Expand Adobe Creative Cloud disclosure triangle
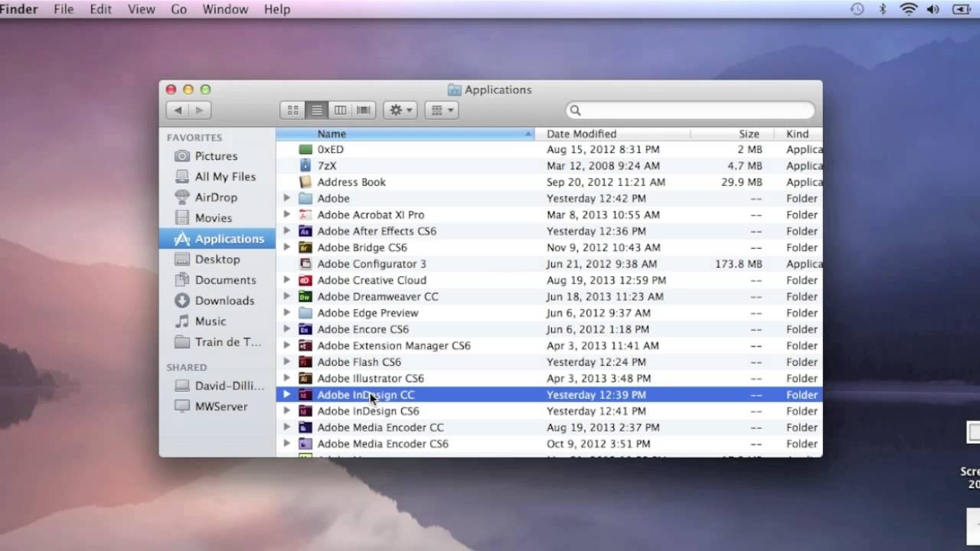 pyautogui.click(x=286, y=280)
